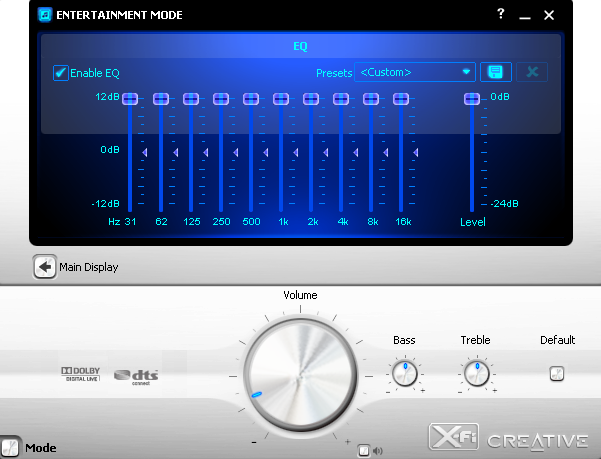Click the 1k EQ slider handle
This screenshot has width=601, height=459.
coord(281,99)
